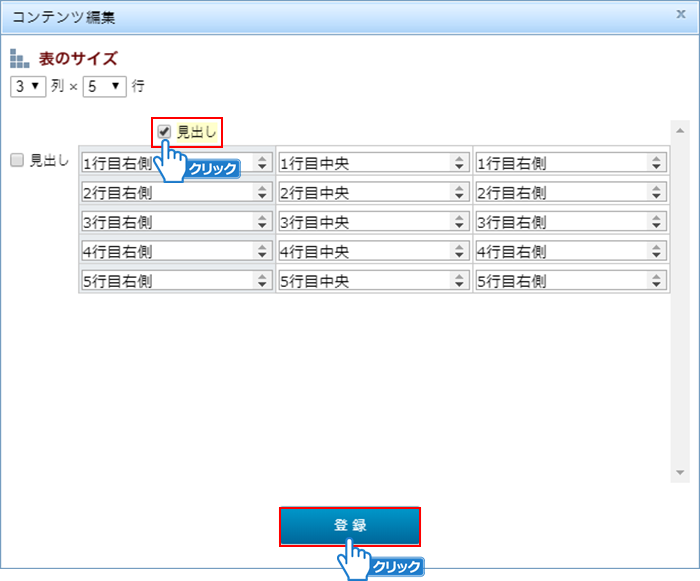Click the 1行目中央 cell field

point(363,163)
